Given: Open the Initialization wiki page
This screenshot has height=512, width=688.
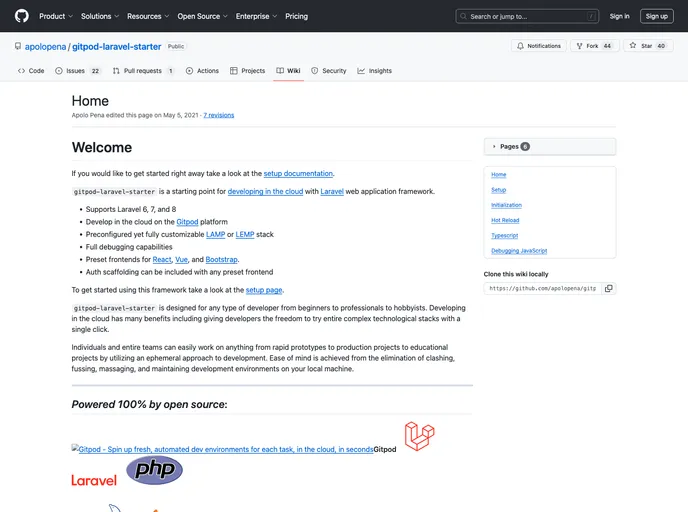Looking at the screenshot, I should pos(506,205).
